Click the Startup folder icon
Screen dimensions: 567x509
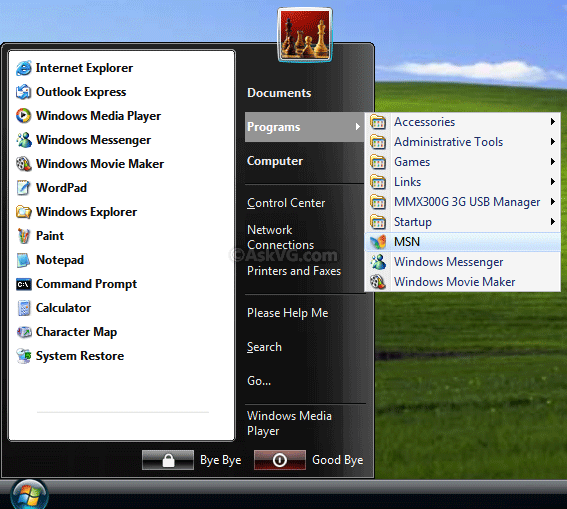tap(378, 222)
